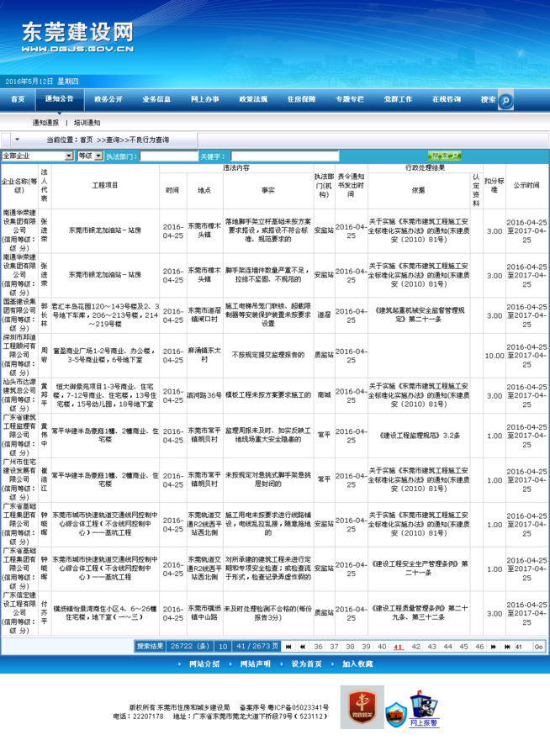This screenshot has height=756, width=550.
Task: Go to results page 39
Action: [366, 647]
